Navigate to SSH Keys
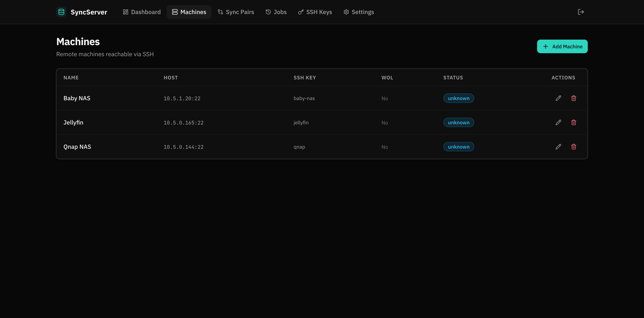644x318 pixels. click(315, 12)
